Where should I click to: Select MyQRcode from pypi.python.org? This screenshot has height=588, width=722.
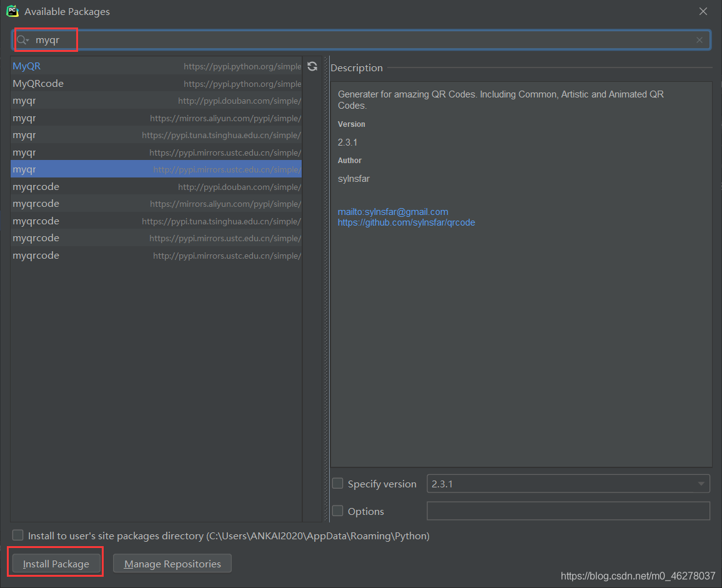tap(156, 83)
